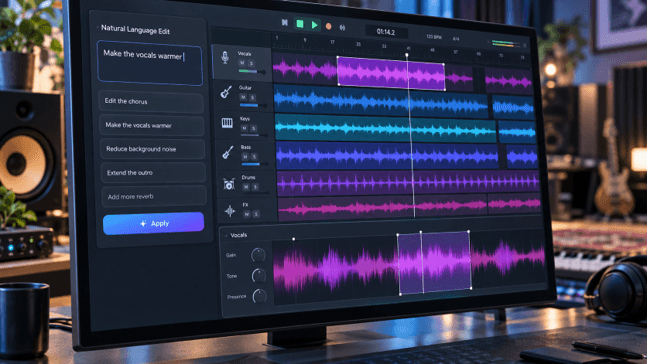Solo the Keys track
The height and width of the screenshot is (364, 647).
point(253,128)
